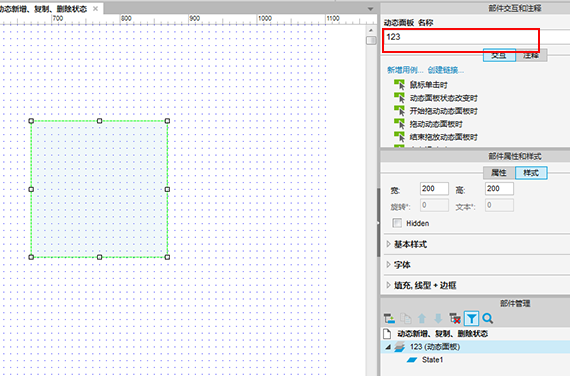The width and height of the screenshot is (570, 376).
Task: Select State1 in widget manager
Action: point(433,360)
